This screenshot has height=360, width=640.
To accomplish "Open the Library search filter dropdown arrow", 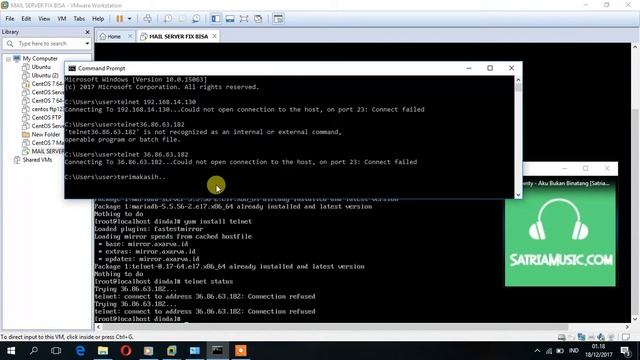I will click(x=87, y=43).
